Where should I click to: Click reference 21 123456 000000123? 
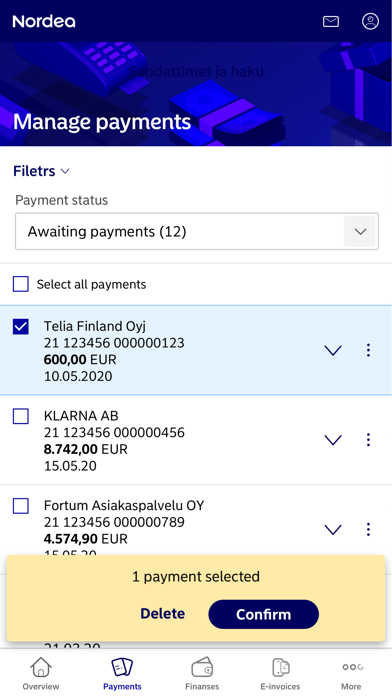[114, 343]
